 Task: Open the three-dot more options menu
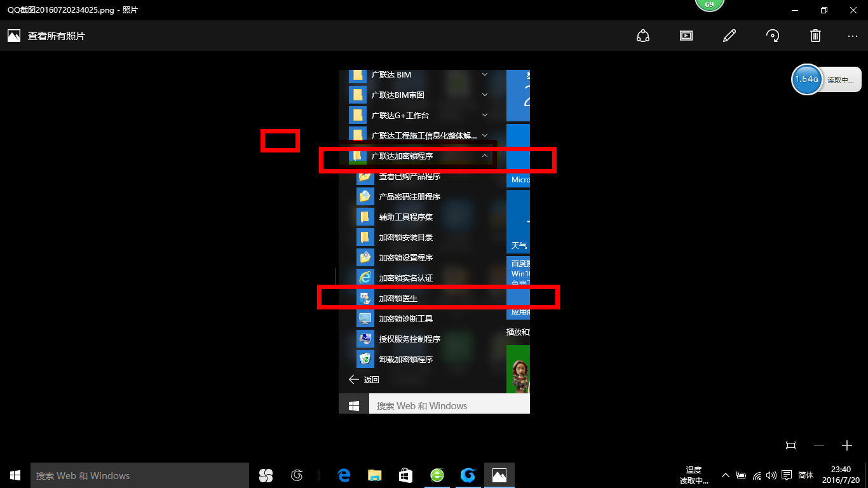(853, 36)
